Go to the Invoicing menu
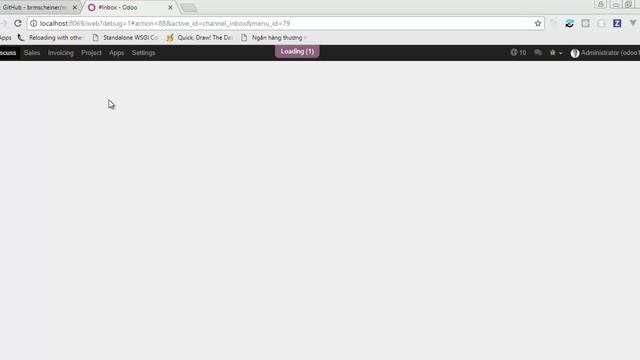This screenshot has width=640, height=360. (60, 53)
